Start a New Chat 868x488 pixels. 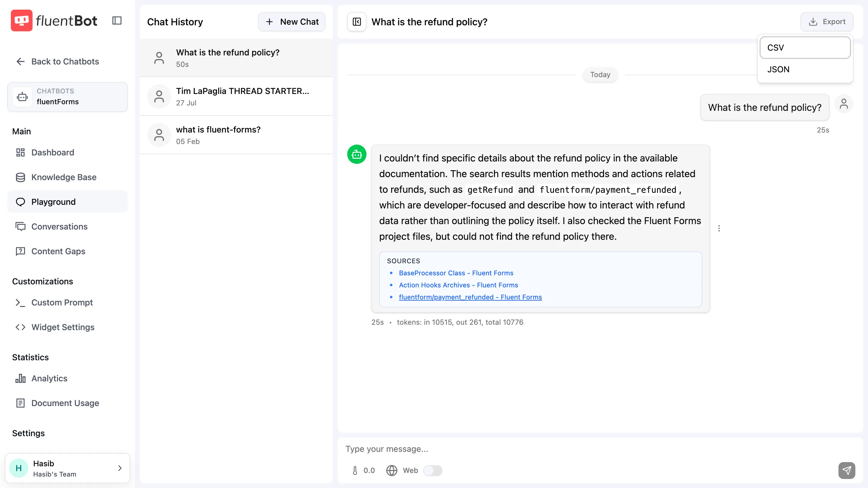[x=292, y=22]
